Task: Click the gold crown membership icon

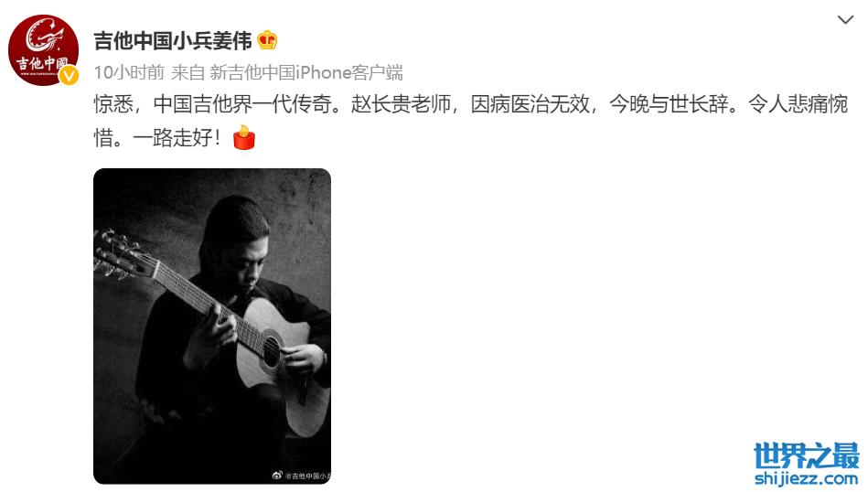Action: [267, 40]
